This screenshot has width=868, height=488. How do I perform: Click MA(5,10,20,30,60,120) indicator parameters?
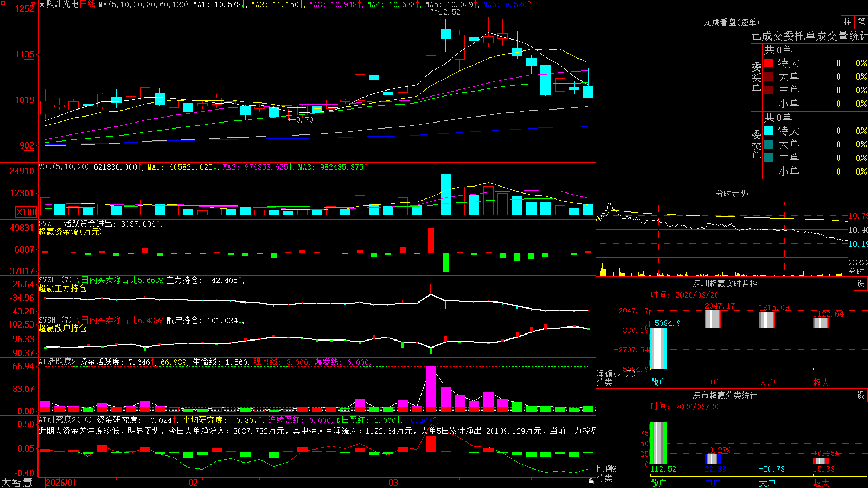(x=143, y=4)
